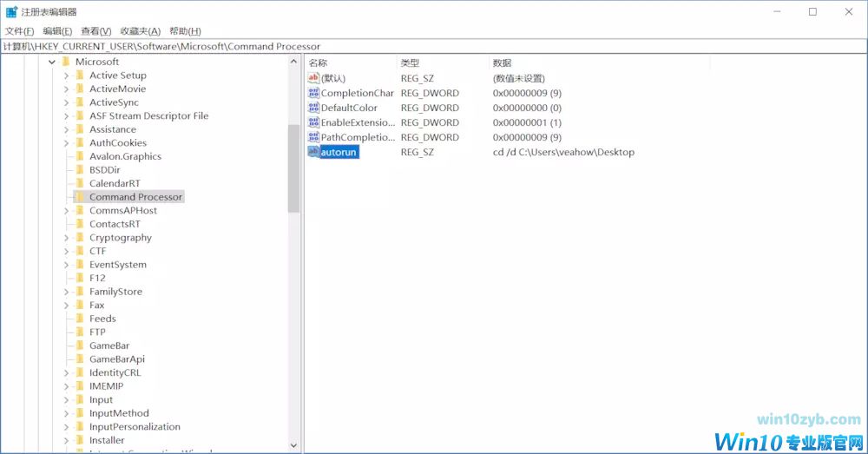Click the 0x00000001 (1) data cell

coord(527,122)
